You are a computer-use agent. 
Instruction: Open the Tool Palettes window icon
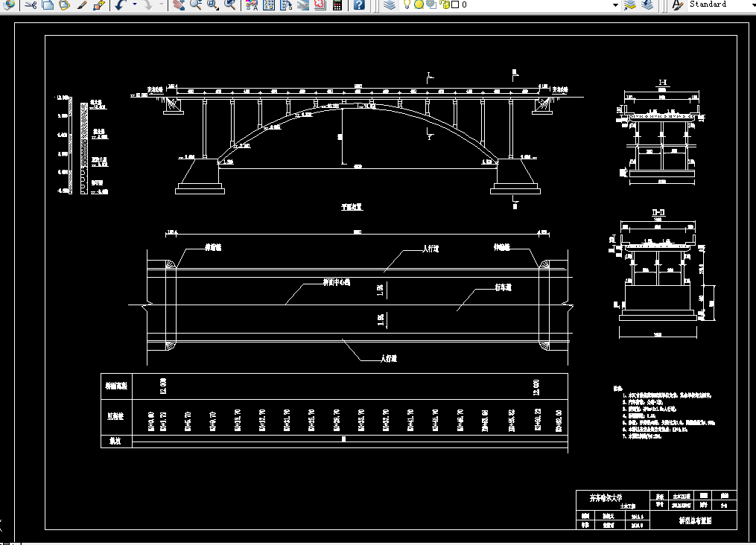click(286, 4)
